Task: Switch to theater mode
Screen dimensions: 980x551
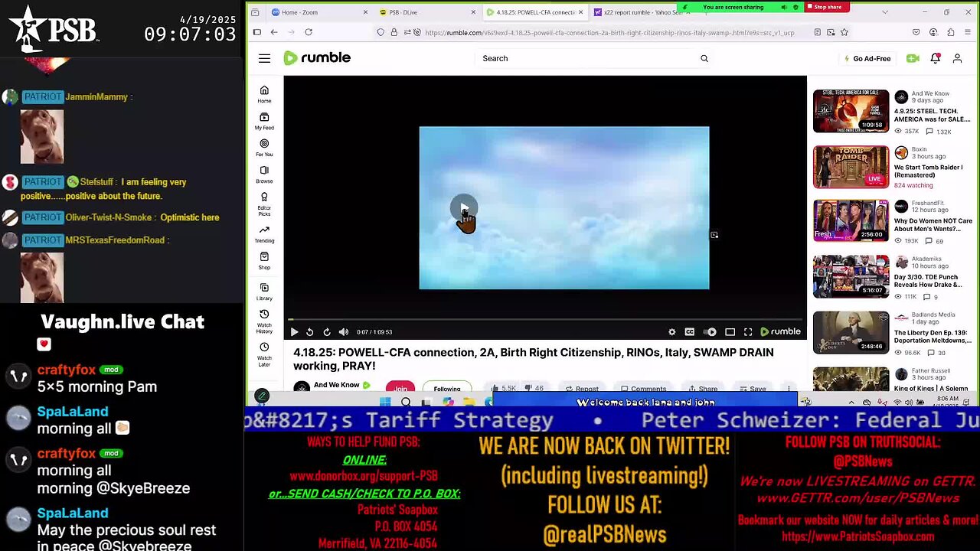Action: pyautogui.click(x=730, y=332)
